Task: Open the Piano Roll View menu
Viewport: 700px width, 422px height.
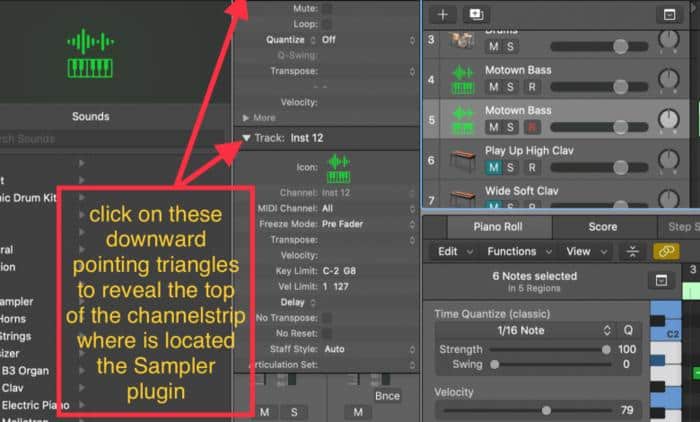Action: click(586, 251)
